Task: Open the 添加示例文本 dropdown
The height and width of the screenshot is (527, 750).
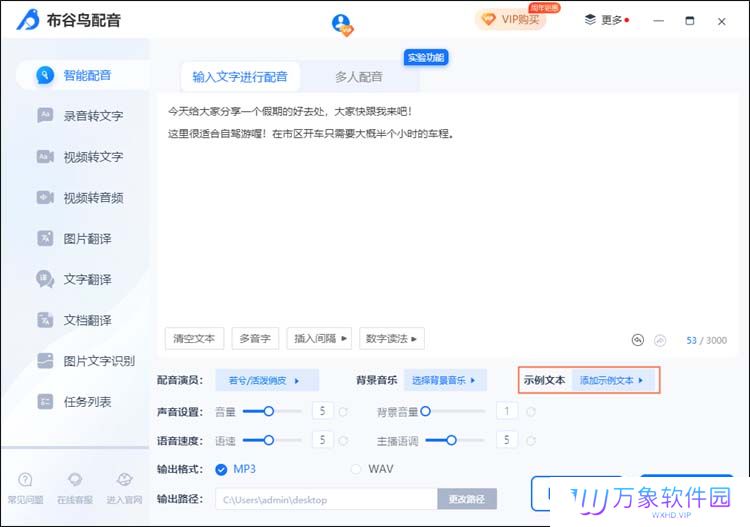Action: click(613, 380)
